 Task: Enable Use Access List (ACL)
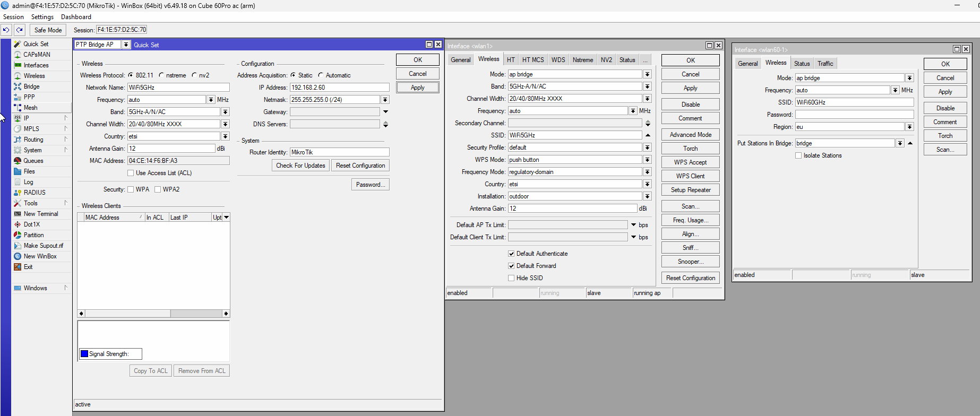pos(131,173)
